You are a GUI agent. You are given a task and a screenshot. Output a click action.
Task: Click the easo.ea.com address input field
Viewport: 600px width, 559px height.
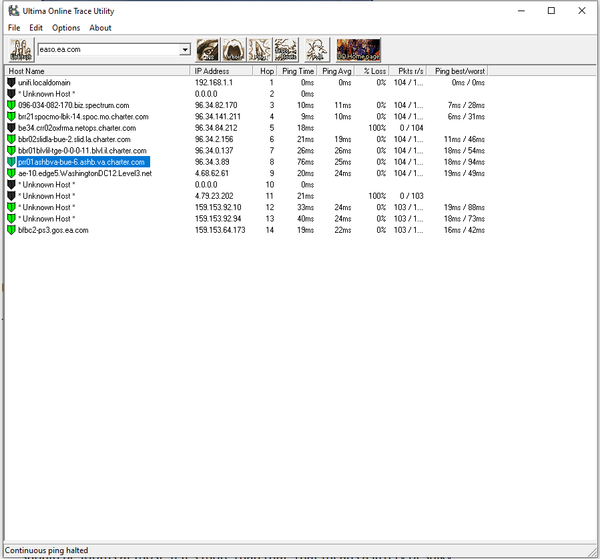(x=109, y=49)
